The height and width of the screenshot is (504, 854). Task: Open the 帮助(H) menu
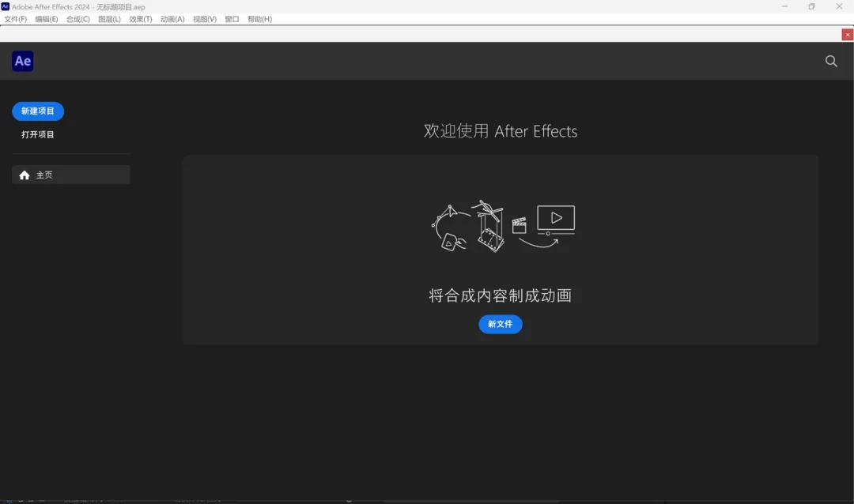[259, 19]
